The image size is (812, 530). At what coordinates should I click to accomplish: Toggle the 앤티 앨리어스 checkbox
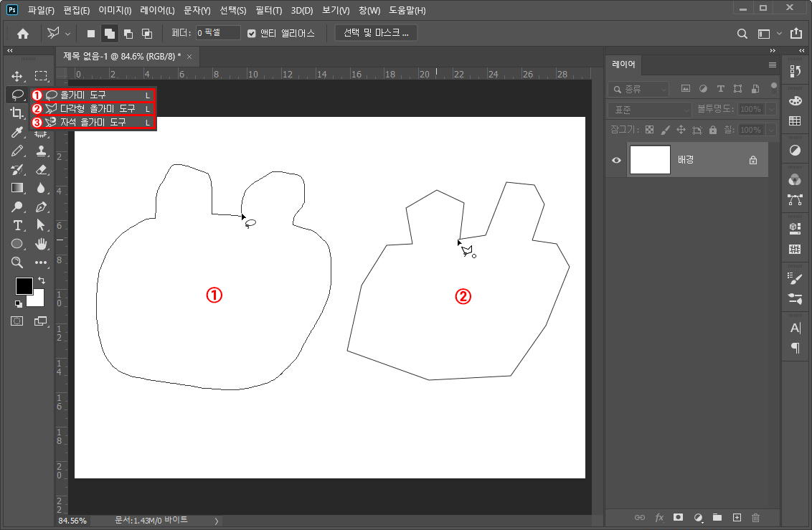pos(252,34)
